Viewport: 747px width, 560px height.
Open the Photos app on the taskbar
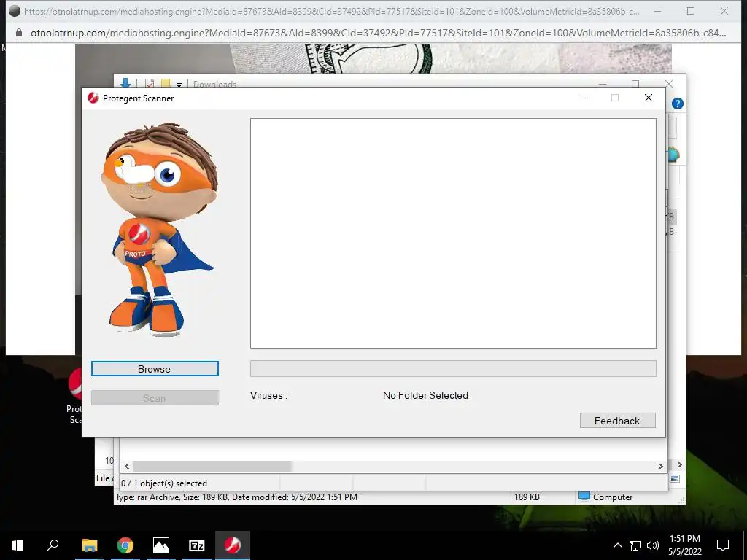tap(161, 545)
